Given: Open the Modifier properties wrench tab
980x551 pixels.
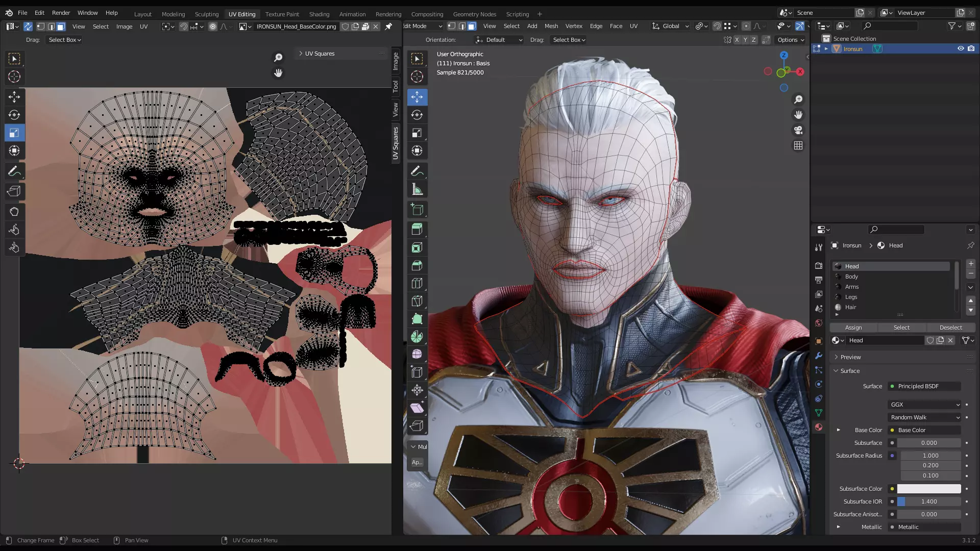Looking at the screenshot, I should pos(819,356).
